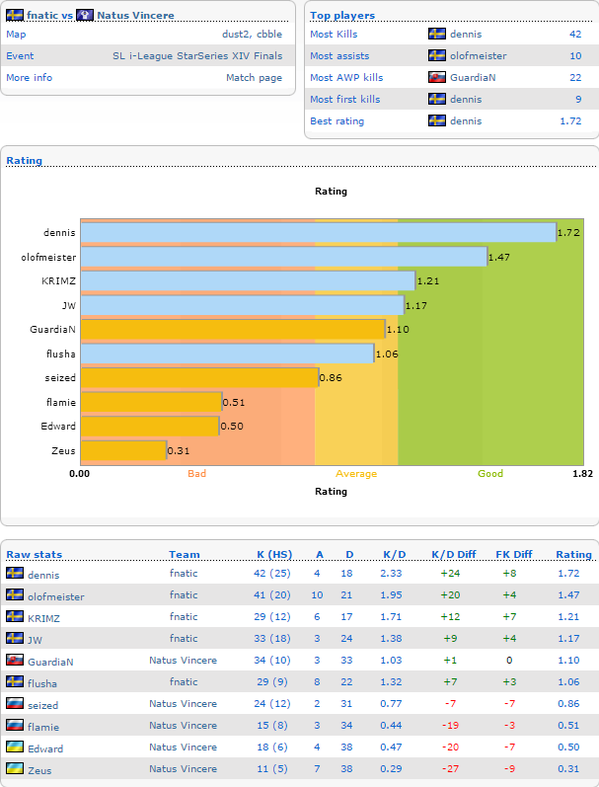Open GuardiaN player link in raw stats

50,662
